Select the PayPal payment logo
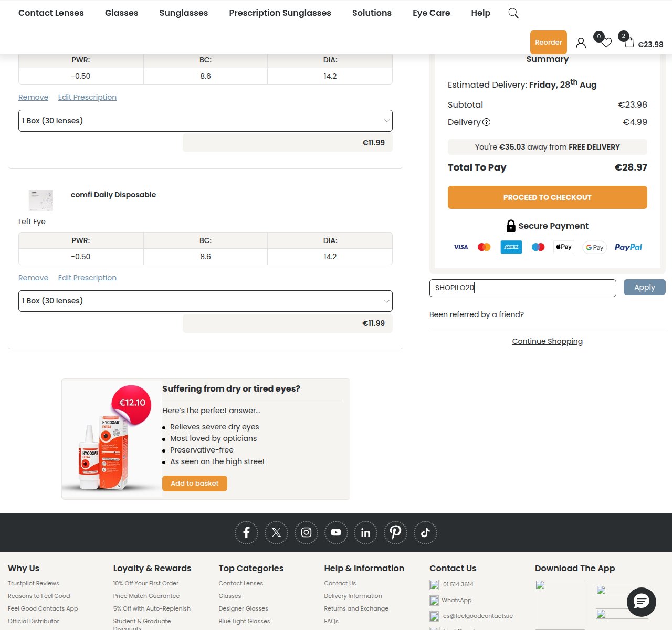This screenshot has width=672, height=630. (x=628, y=247)
